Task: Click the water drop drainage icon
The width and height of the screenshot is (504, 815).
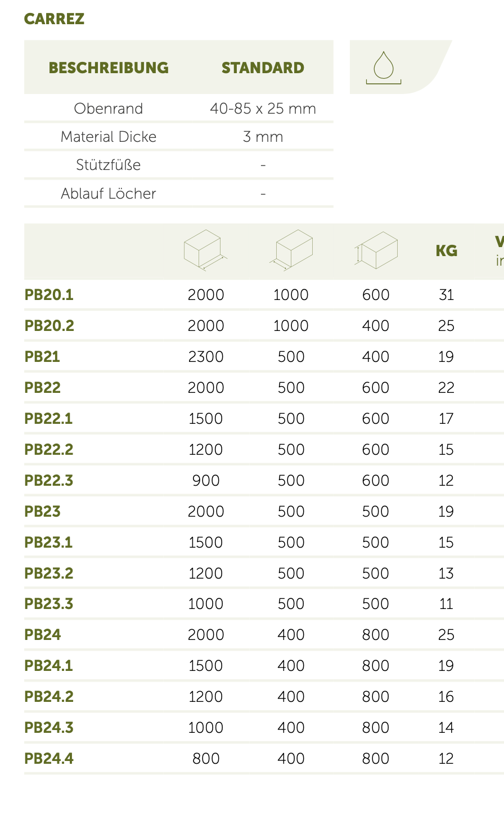Action: pos(384,68)
